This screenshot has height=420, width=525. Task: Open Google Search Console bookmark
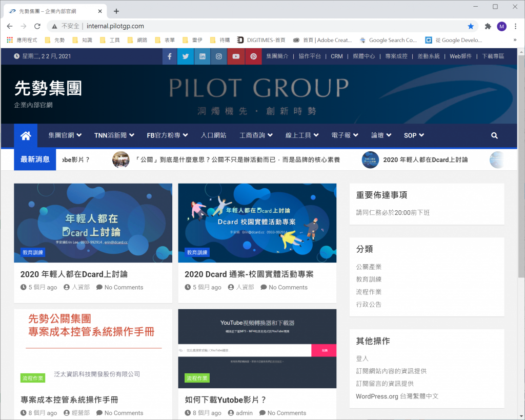pos(389,40)
